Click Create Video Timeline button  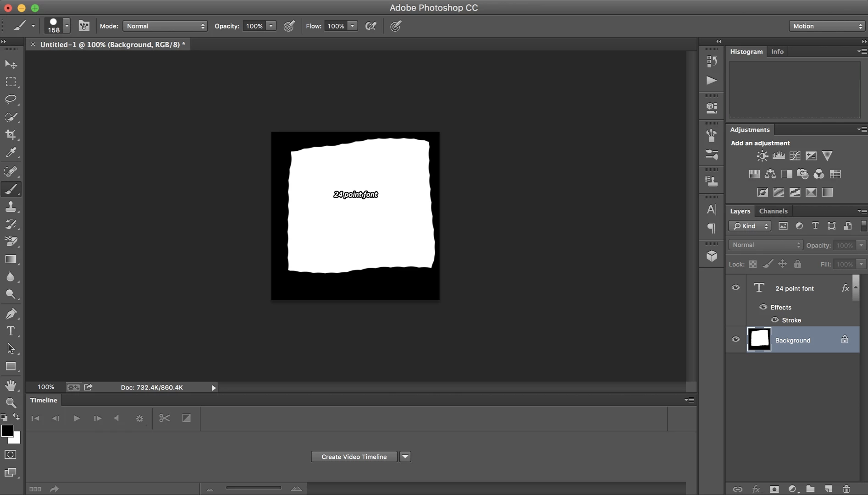coord(354,456)
